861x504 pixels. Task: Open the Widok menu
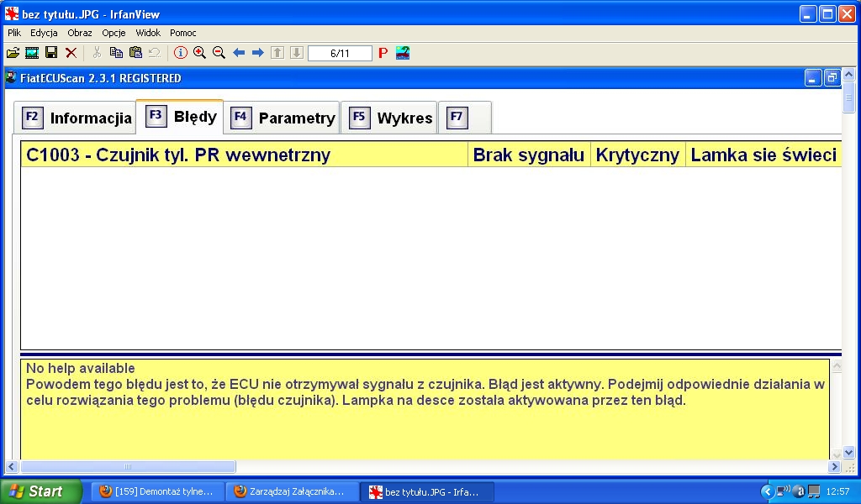pos(148,33)
